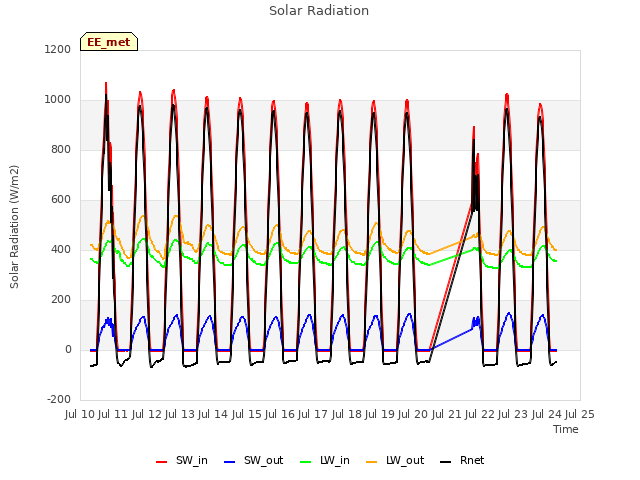Click the jagged SW_in spike near Jul 21
The height and width of the screenshot is (480, 640).
474,127
